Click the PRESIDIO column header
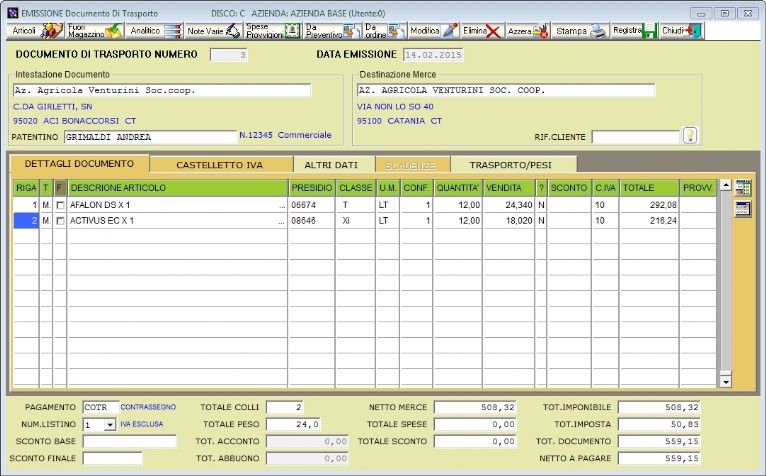This screenshot has width=766, height=476. pos(312,188)
